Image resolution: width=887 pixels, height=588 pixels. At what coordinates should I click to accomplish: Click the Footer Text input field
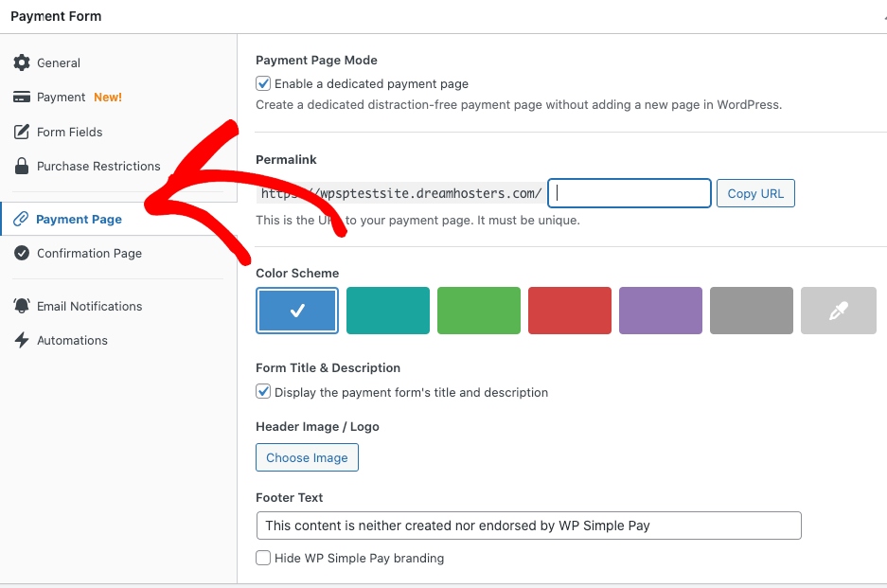pos(528,526)
